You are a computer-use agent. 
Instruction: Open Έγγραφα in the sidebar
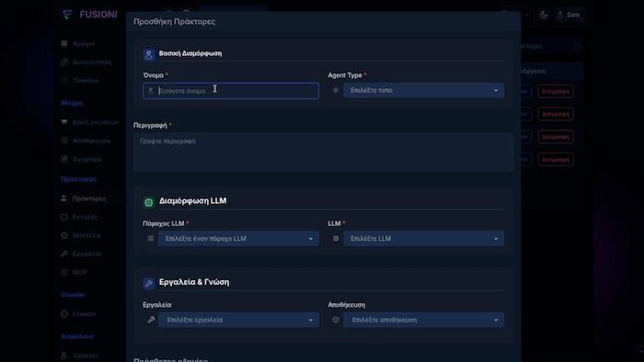point(81,159)
